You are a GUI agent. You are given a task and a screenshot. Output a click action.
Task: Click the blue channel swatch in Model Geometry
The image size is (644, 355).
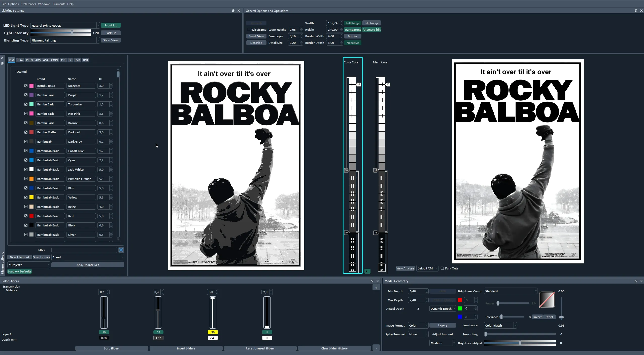coord(460,317)
